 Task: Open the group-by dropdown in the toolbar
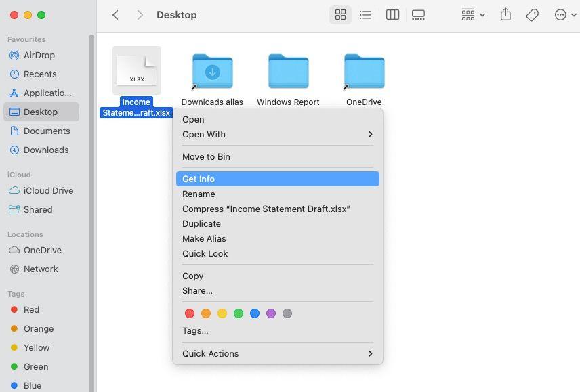[x=472, y=14]
